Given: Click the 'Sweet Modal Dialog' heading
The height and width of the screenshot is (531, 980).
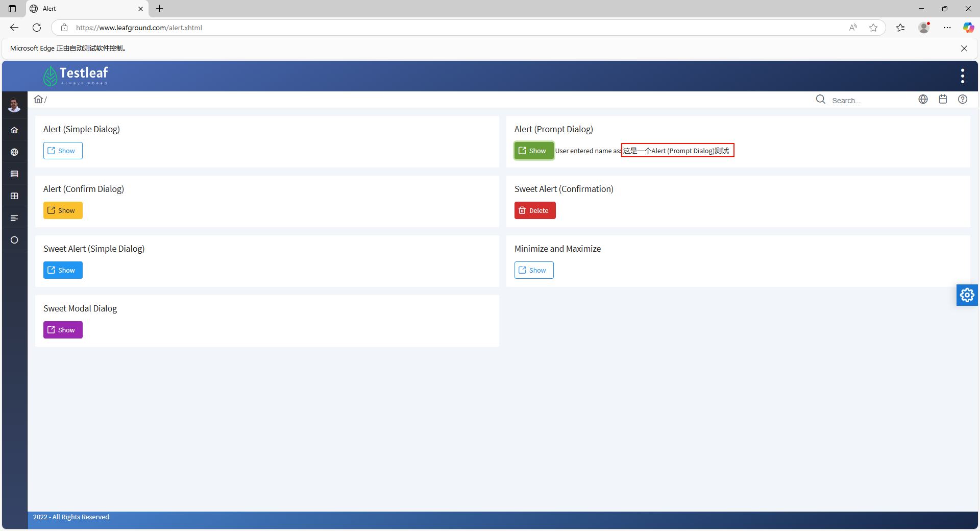Looking at the screenshot, I should [80, 308].
